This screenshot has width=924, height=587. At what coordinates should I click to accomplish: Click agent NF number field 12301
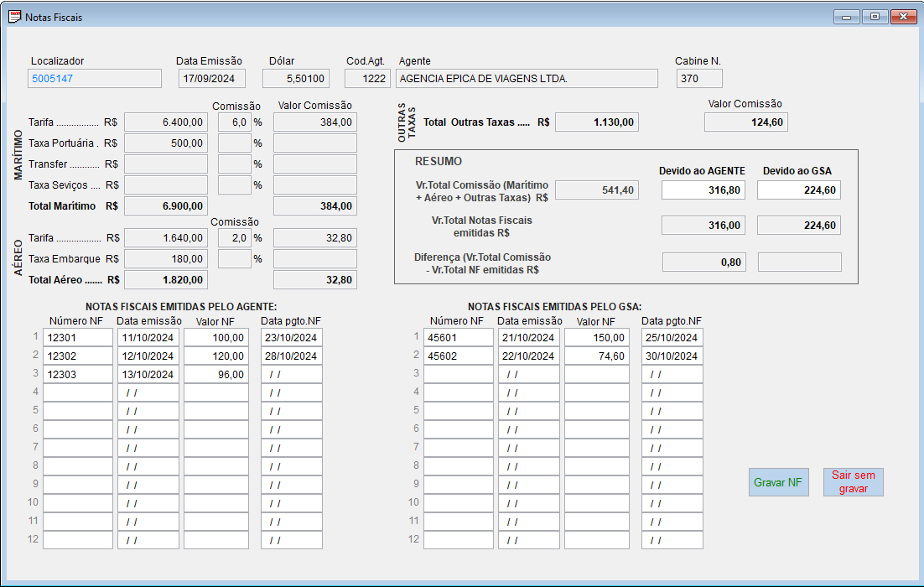(77, 337)
